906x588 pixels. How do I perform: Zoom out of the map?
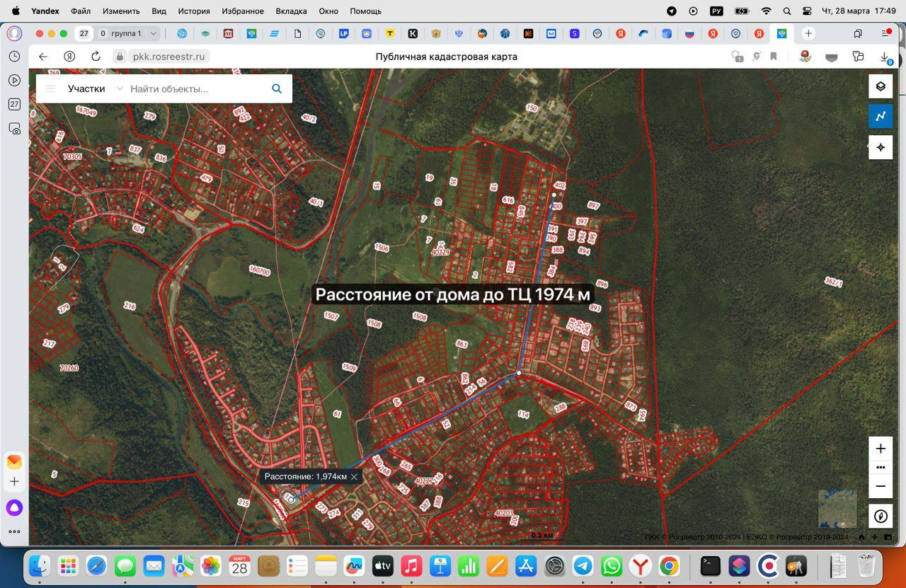tap(881, 486)
